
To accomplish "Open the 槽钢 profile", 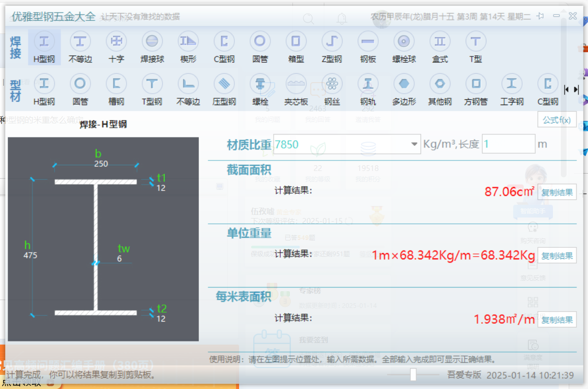I will coord(116,90).
